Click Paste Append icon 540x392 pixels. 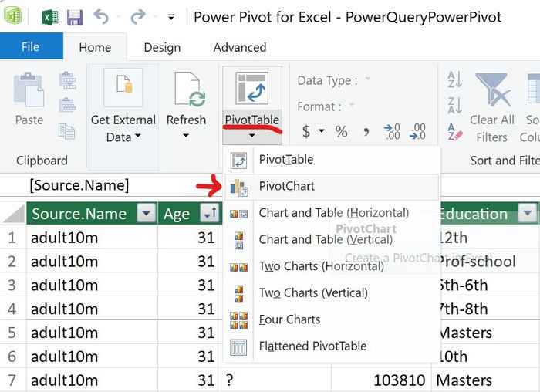pyautogui.click(x=68, y=80)
